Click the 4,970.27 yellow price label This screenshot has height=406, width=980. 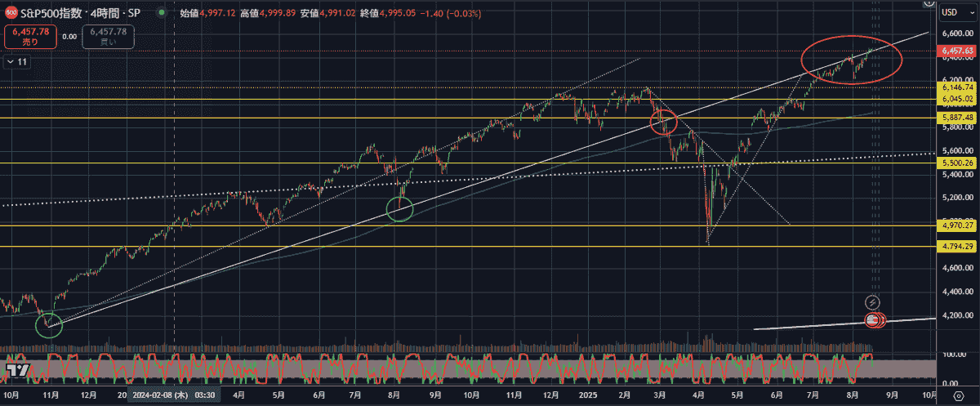pyautogui.click(x=957, y=225)
